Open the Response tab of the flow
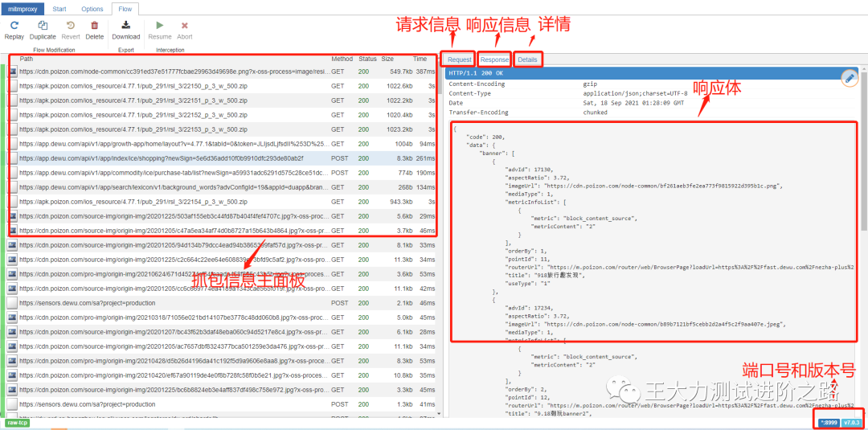The width and height of the screenshot is (868, 430). click(x=494, y=59)
